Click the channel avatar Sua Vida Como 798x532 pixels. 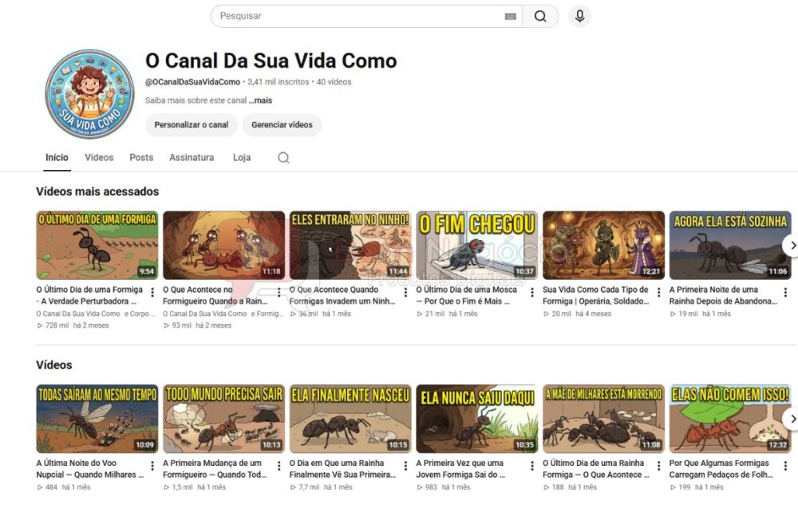click(x=89, y=94)
